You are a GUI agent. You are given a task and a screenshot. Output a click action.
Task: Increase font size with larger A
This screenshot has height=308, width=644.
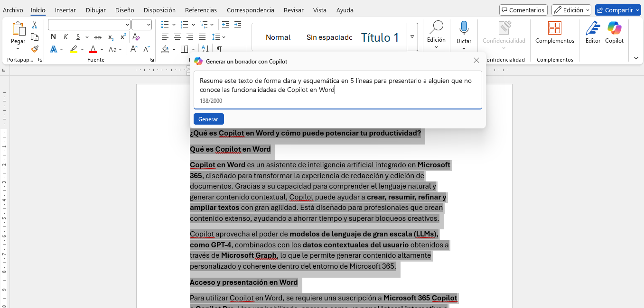134,49
